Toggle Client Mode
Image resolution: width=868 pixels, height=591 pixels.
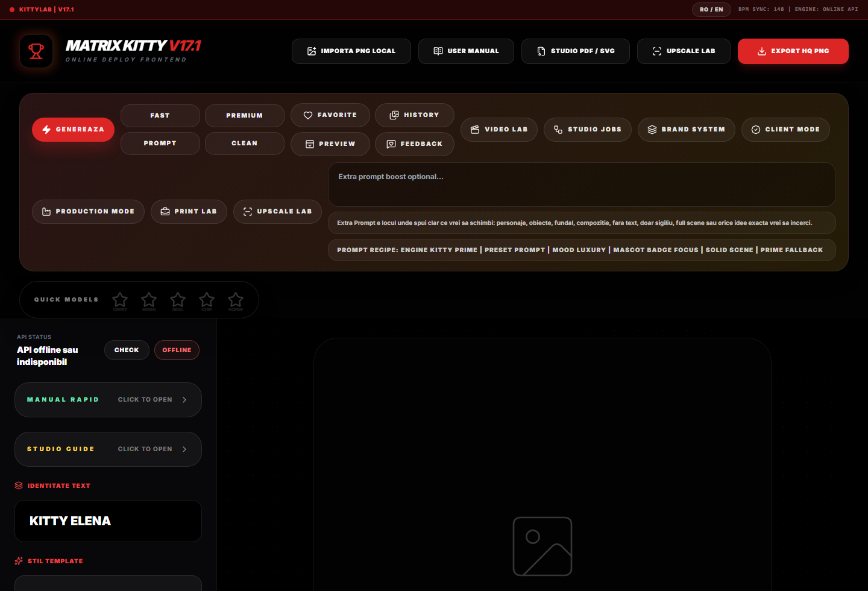tap(786, 130)
